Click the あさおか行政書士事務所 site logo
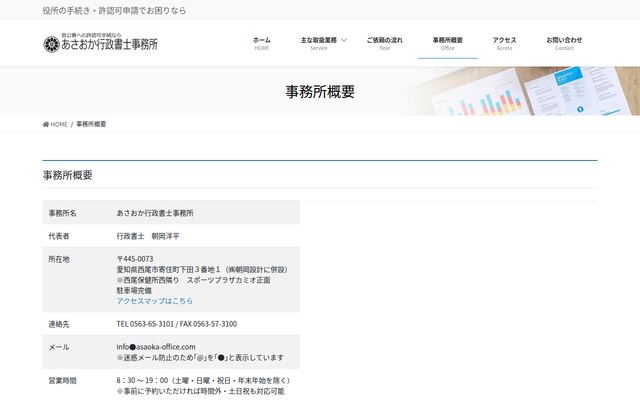 point(100,42)
